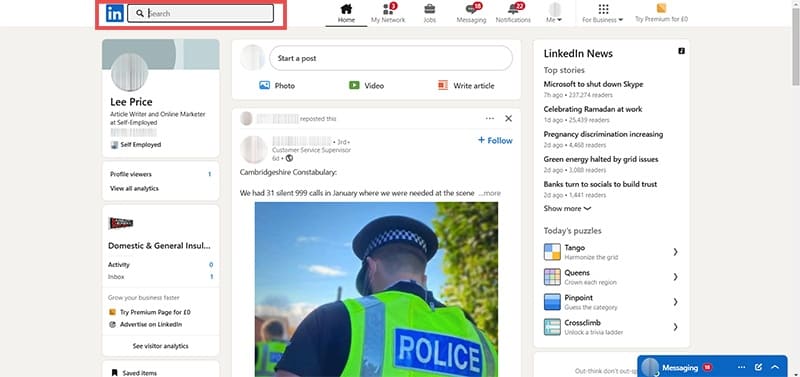Image resolution: width=800 pixels, height=377 pixels.
Task: Click the Pinpoint puzzle icon
Action: tap(552, 301)
